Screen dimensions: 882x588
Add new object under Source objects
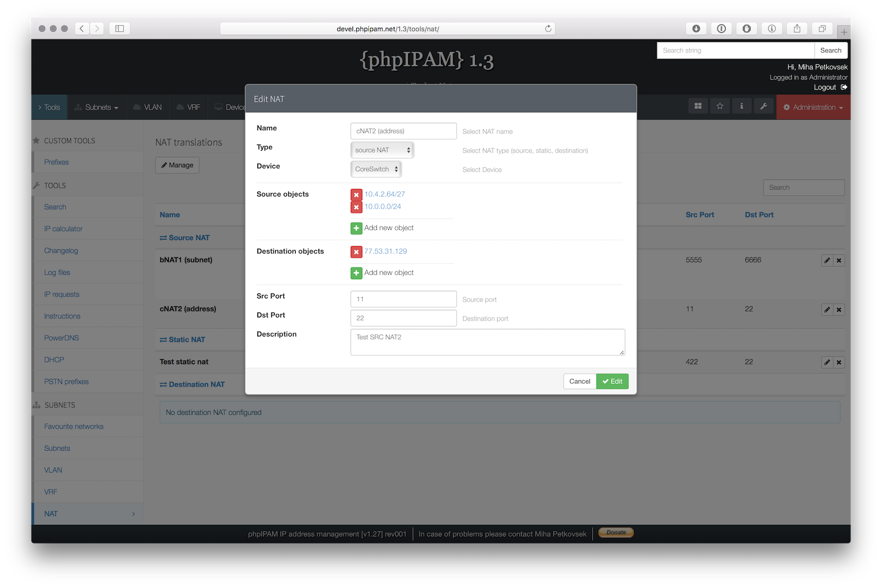pos(356,229)
